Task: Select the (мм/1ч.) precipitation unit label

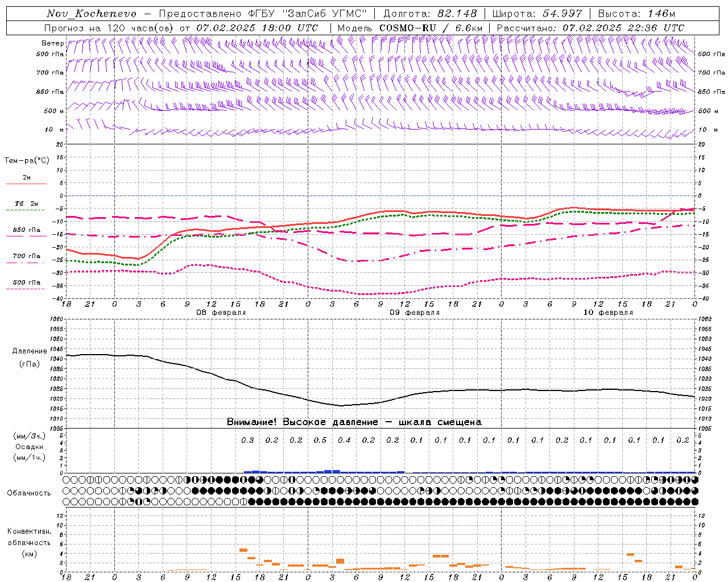Action: (30, 458)
